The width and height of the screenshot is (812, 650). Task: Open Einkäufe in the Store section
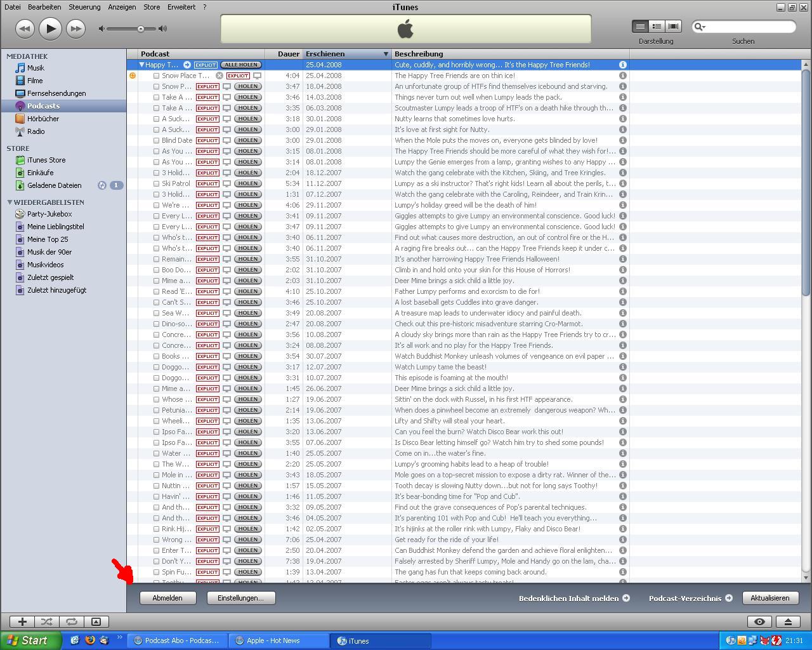point(40,173)
